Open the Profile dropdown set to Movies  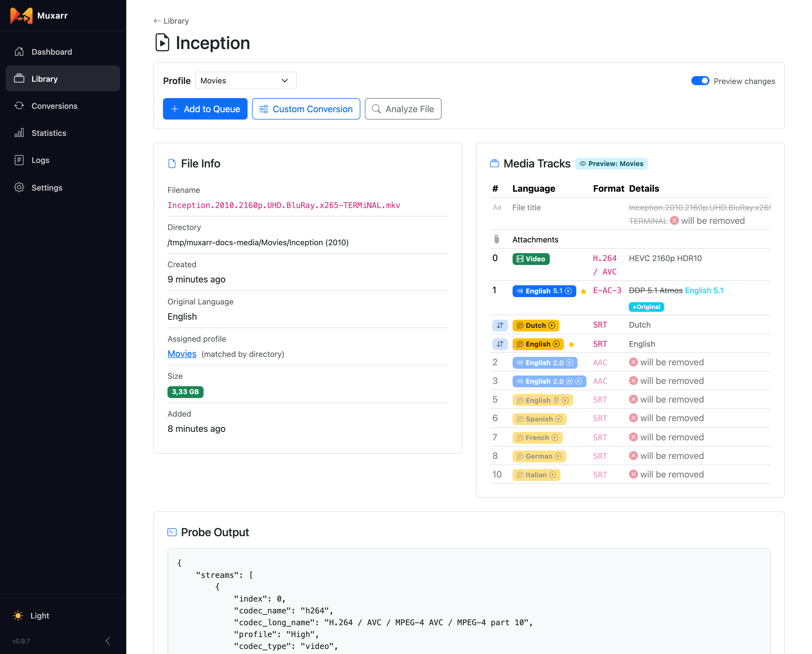[246, 81]
